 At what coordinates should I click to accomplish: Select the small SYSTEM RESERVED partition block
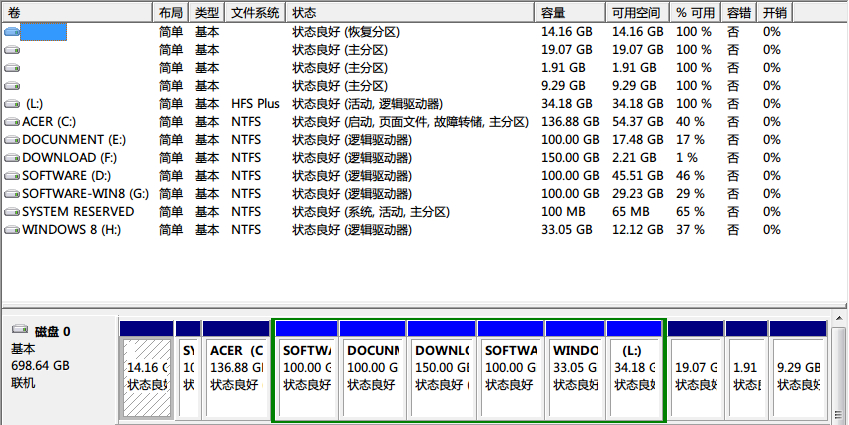click(188, 370)
